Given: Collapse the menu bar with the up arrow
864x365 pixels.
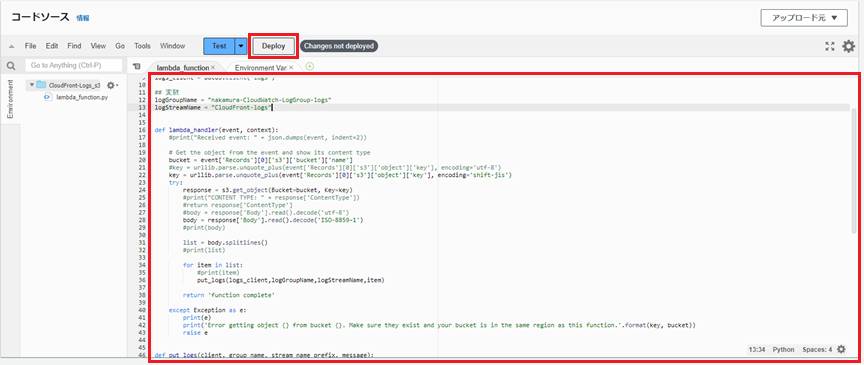Looking at the screenshot, I should pos(12,46).
